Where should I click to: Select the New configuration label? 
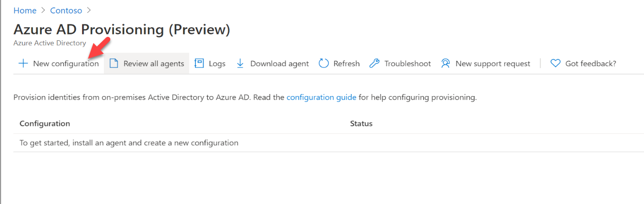66,64
